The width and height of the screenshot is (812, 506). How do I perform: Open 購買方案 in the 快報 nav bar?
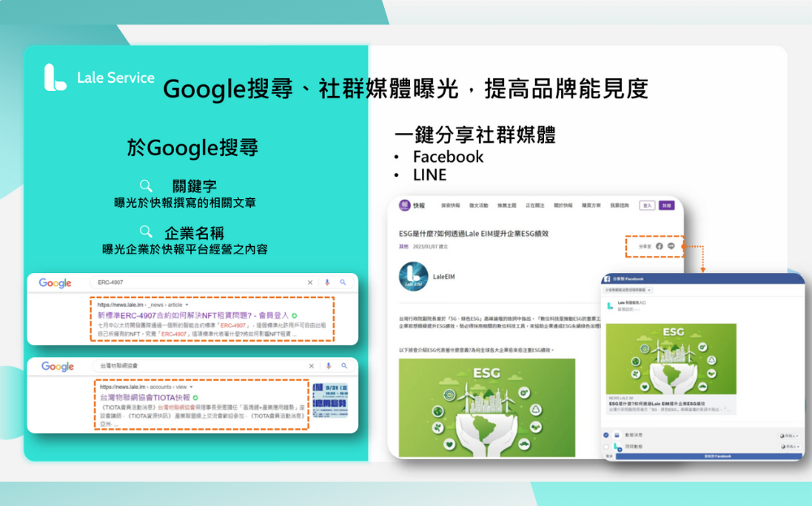pyautogui.click(x=591, y=205)
